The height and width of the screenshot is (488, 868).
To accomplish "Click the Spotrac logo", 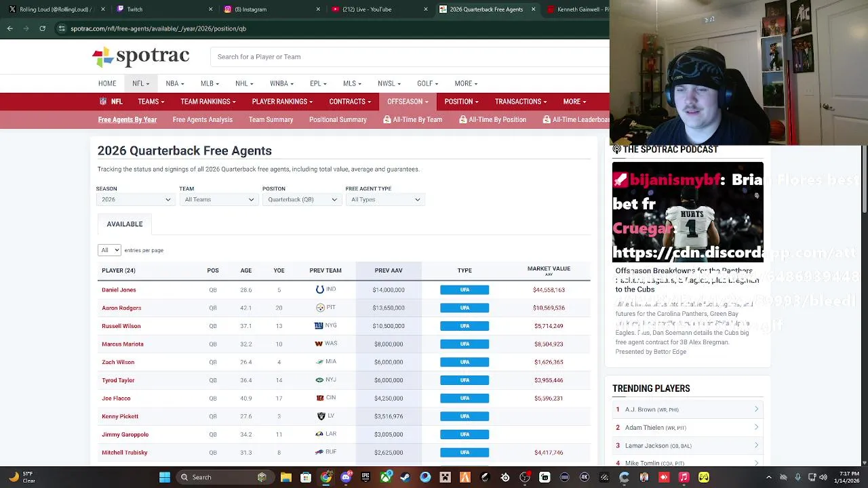I will pyautogui.click(x=141, y=56).
